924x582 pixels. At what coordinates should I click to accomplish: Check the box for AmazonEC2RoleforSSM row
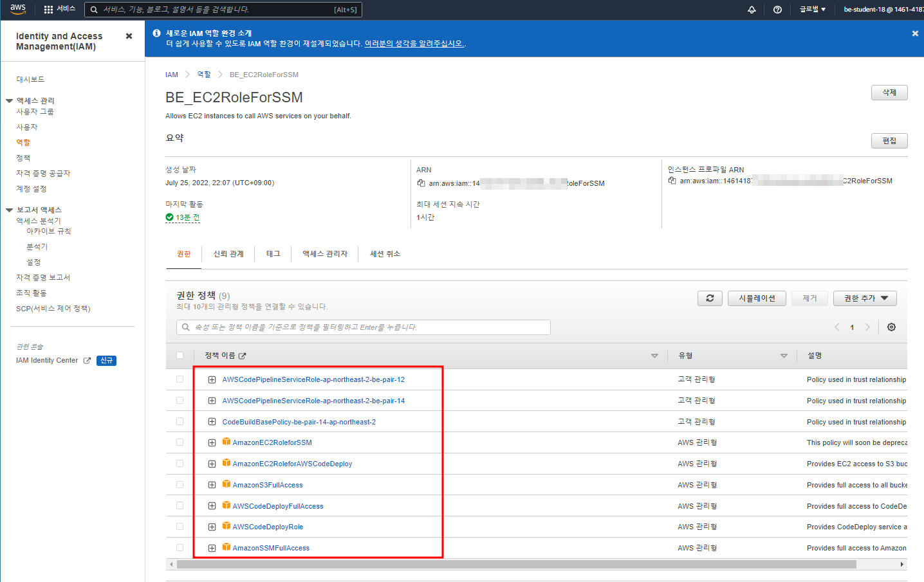click(180, 442)
